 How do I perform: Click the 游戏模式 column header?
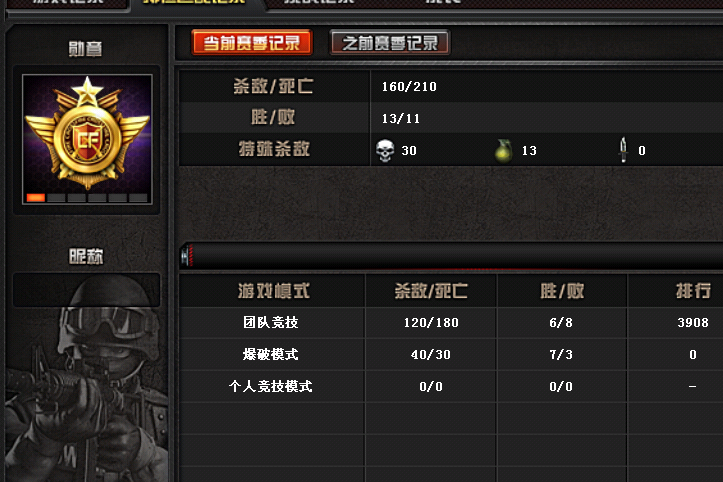pos(273,291)
